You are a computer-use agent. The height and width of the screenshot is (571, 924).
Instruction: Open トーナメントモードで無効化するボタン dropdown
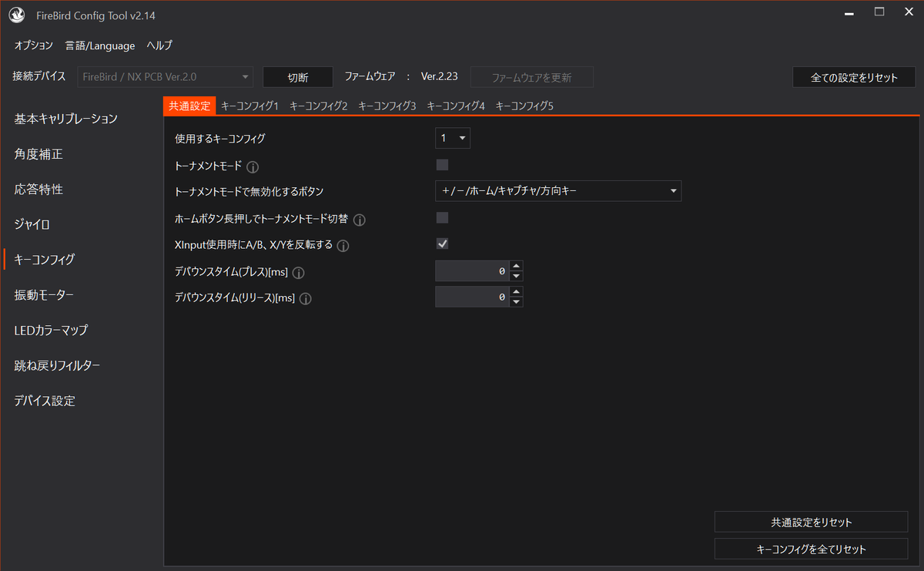click(558, 190)
